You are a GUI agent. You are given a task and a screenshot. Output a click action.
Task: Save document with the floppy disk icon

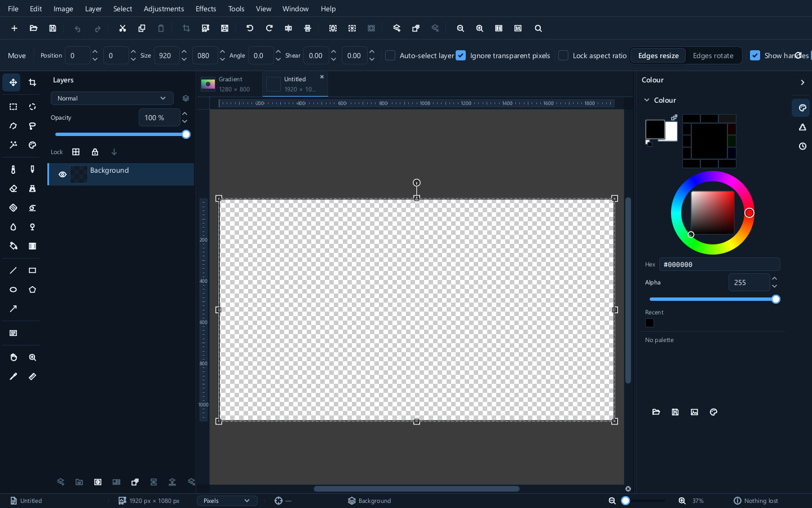point(52,28)
